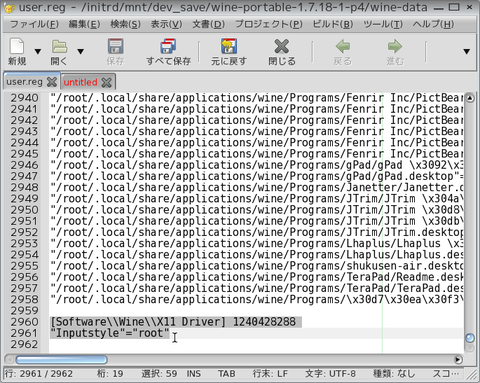Viewport: 480px width, 383px height.
Task: Click the TeraPad/Readme line 2956
Action: (x=256, y=277)
